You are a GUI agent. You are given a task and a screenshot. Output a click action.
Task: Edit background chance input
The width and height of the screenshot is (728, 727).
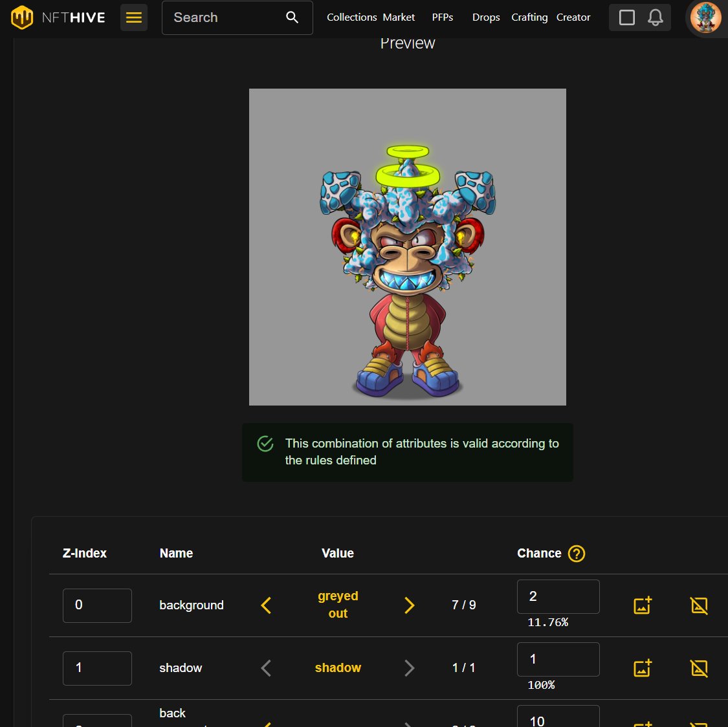[558, 596]
